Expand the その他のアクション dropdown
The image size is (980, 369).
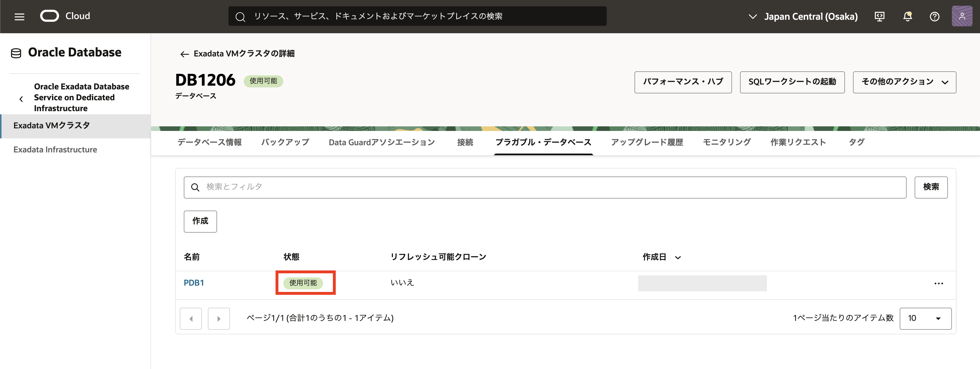pyautogui.click(x=904, y=82)
